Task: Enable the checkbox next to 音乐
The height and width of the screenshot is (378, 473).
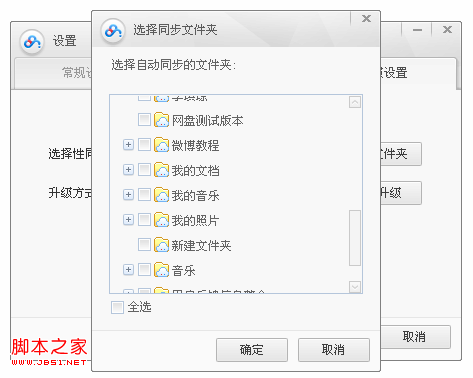Action: 144,269
